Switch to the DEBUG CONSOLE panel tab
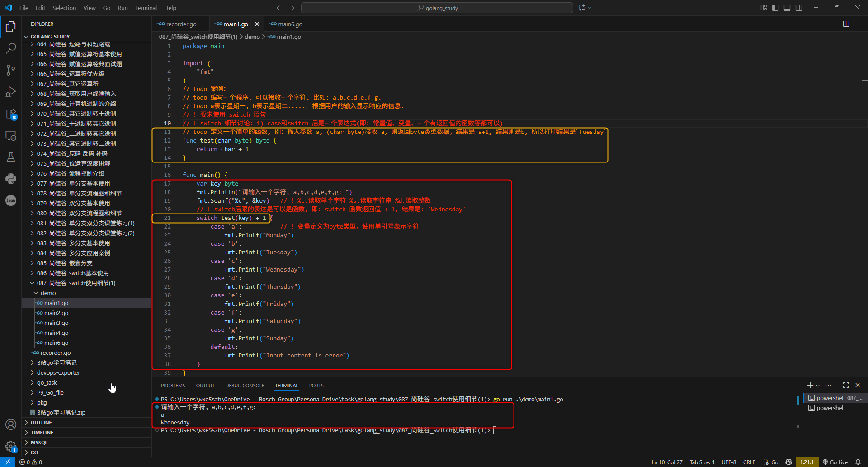This screenshot has height=467, width=868. coord(245,386)
